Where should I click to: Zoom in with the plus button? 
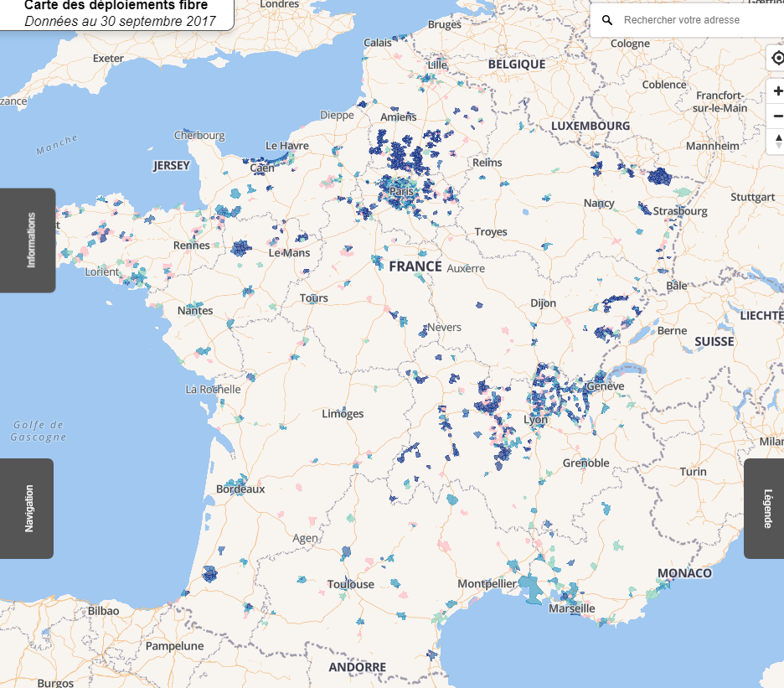777,91
